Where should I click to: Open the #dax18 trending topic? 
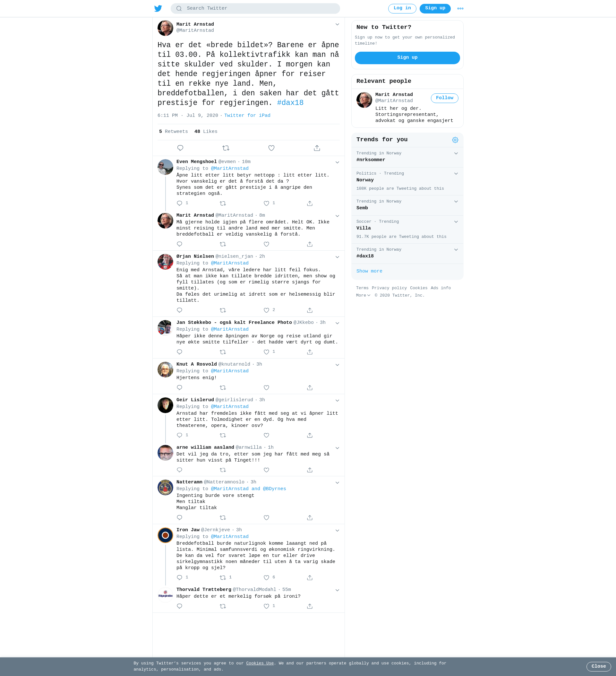click(x=407, y=253)
